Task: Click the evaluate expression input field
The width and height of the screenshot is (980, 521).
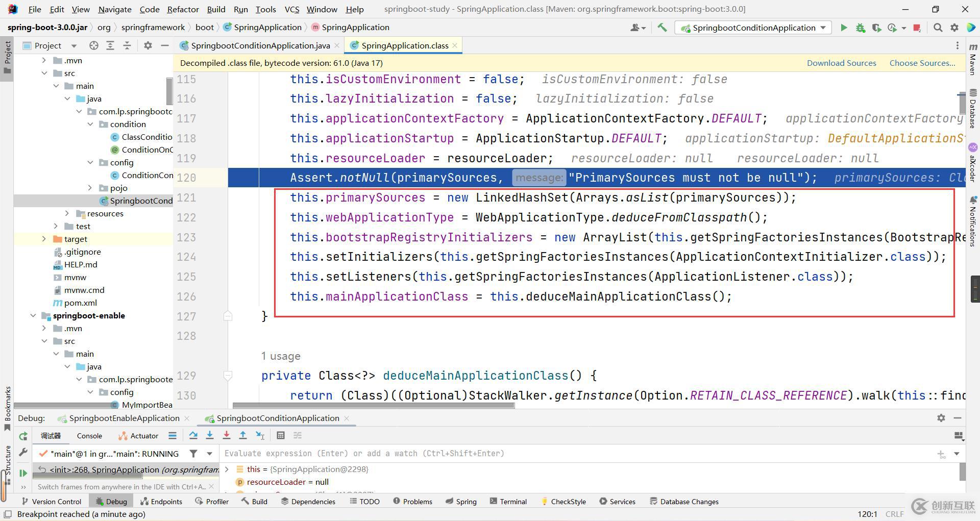Action: tap(577, 453)
